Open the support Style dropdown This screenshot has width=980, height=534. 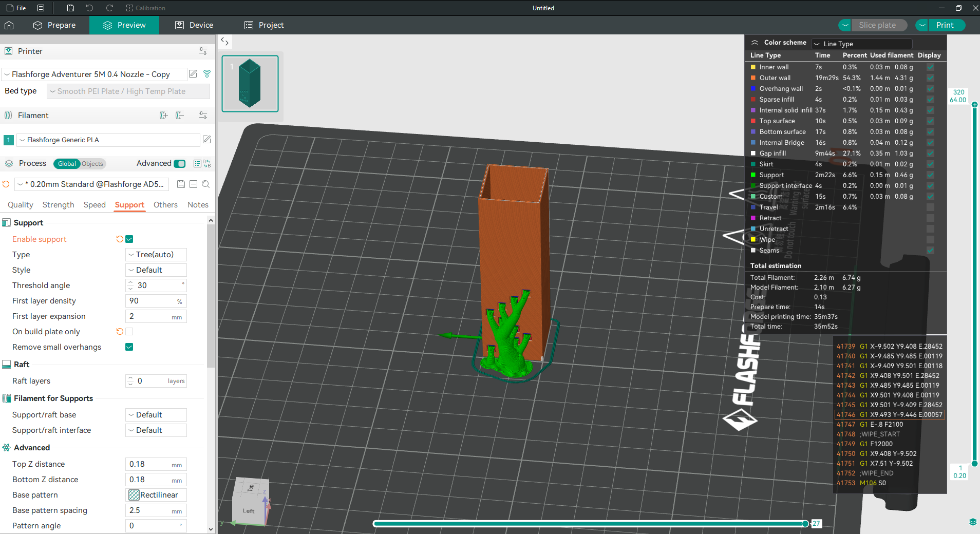156,270
